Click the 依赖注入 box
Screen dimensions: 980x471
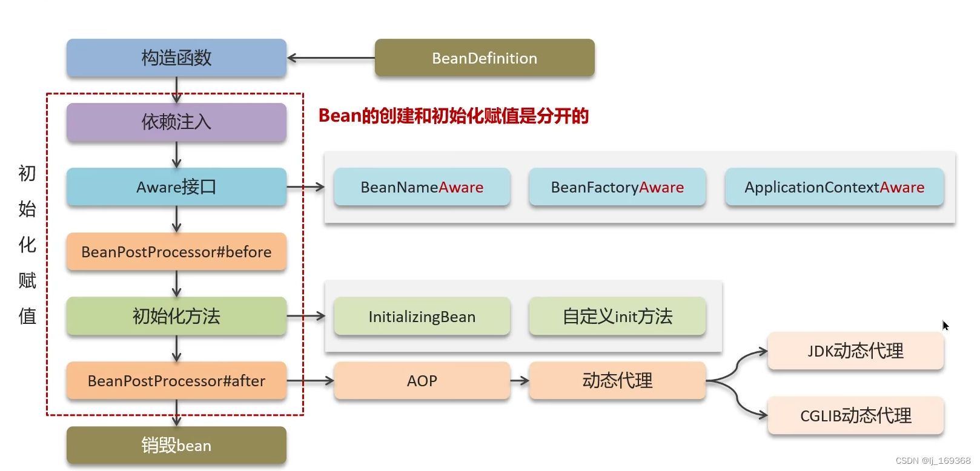176,122
